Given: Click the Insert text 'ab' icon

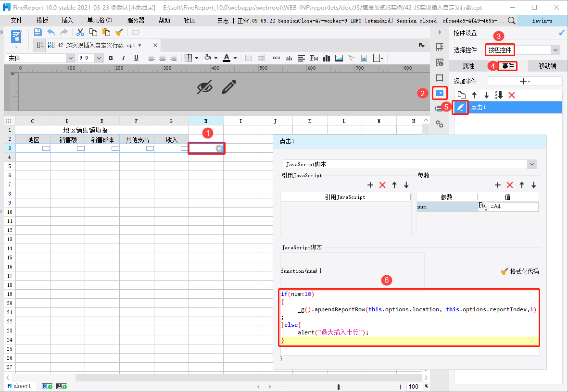Looking at the screenshot, I should (289, 58).
